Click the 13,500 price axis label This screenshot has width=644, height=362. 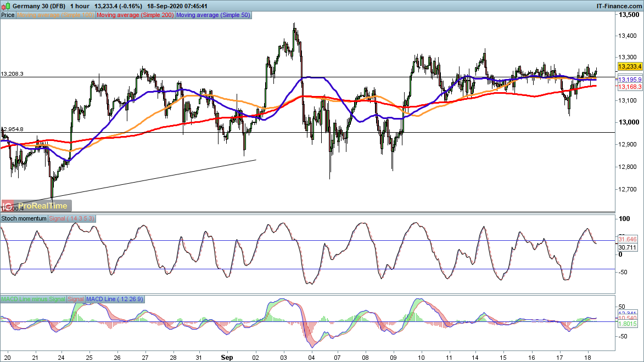[629, 15]
